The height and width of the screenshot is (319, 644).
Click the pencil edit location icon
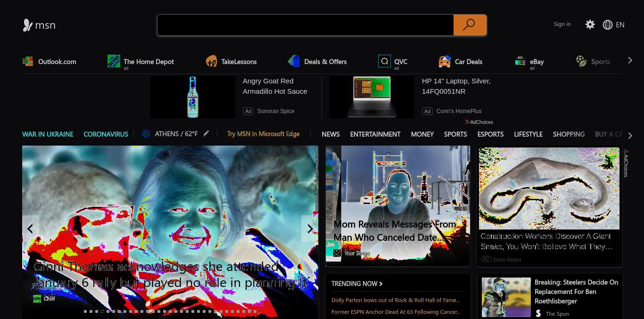(206, 134)
